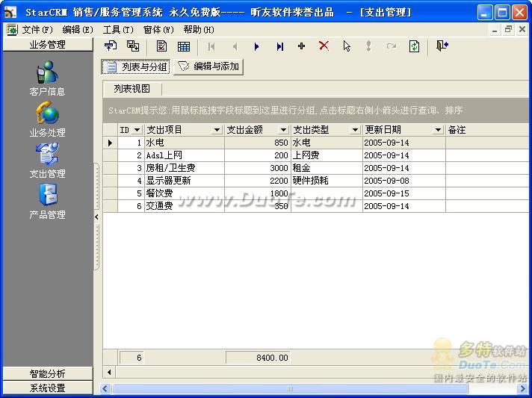This screenshot has width=532, height=398.
Task: Go to previous record button
Action: (x=235, y=46)
